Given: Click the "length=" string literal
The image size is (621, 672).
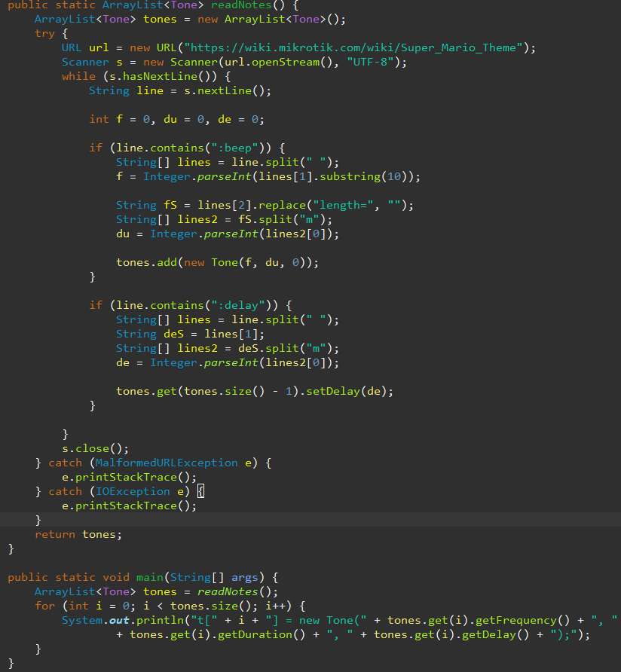Looking at the screenshot, I should tap(343, 205).
